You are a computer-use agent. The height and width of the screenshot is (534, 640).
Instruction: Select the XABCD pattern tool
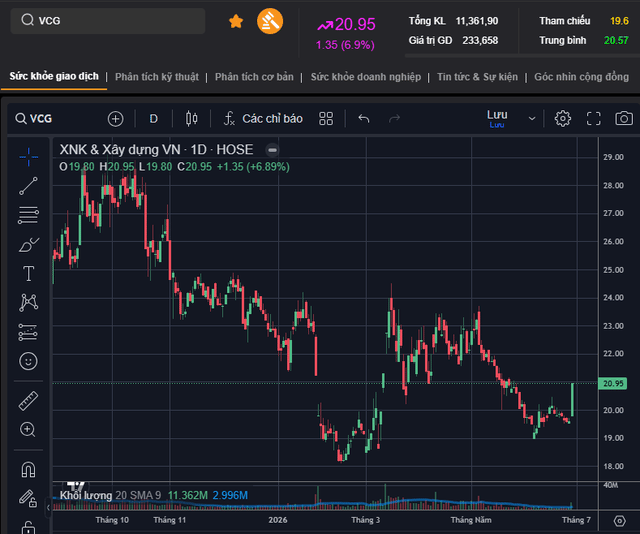click(x=29, y=303)
